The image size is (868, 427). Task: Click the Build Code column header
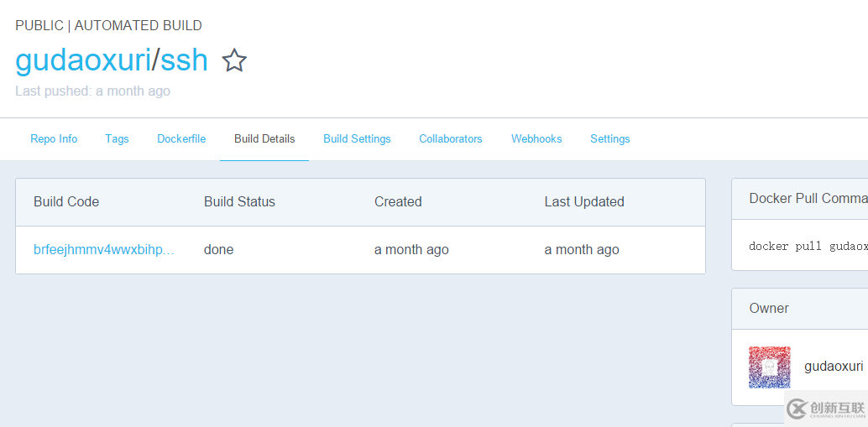[x=66, y=202]
